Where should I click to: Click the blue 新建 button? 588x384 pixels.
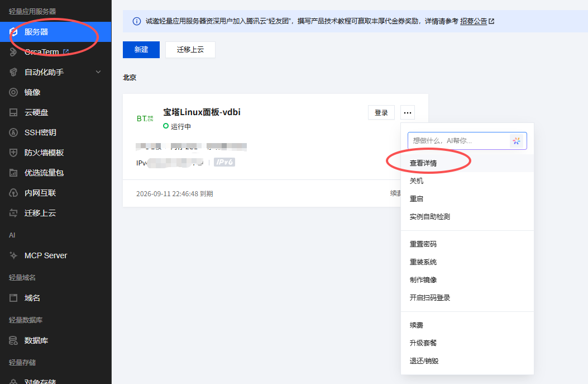(x=141, y=50)
